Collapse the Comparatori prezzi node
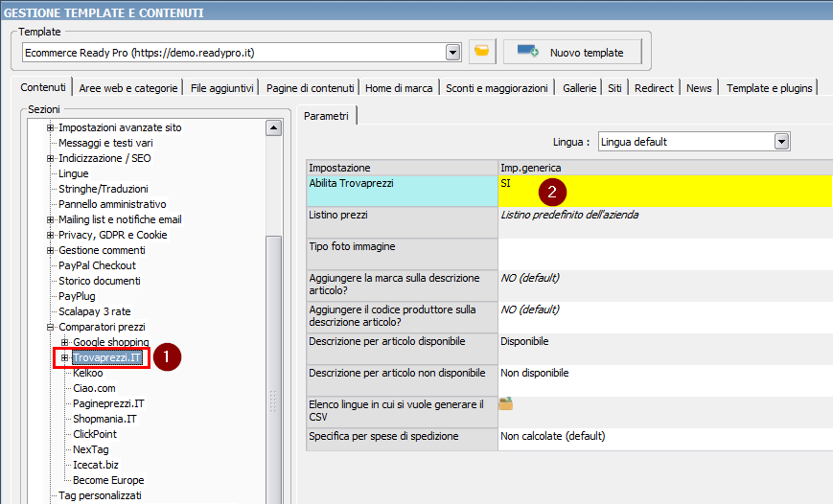This screenshot has height=504, width=833. pyautogui.click(x=50, y=327)
